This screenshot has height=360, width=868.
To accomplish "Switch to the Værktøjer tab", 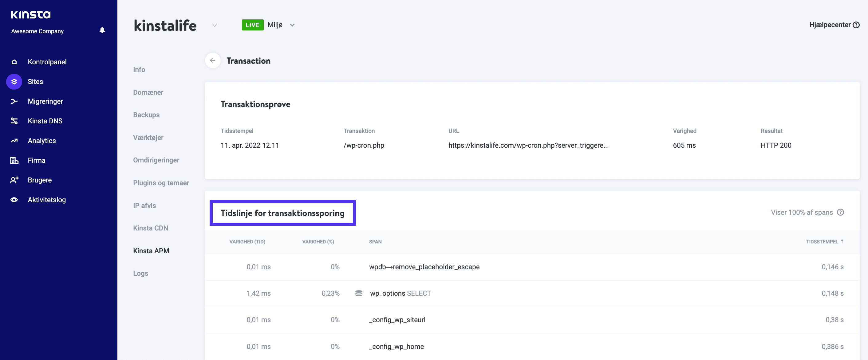I will tap(148, 137).
